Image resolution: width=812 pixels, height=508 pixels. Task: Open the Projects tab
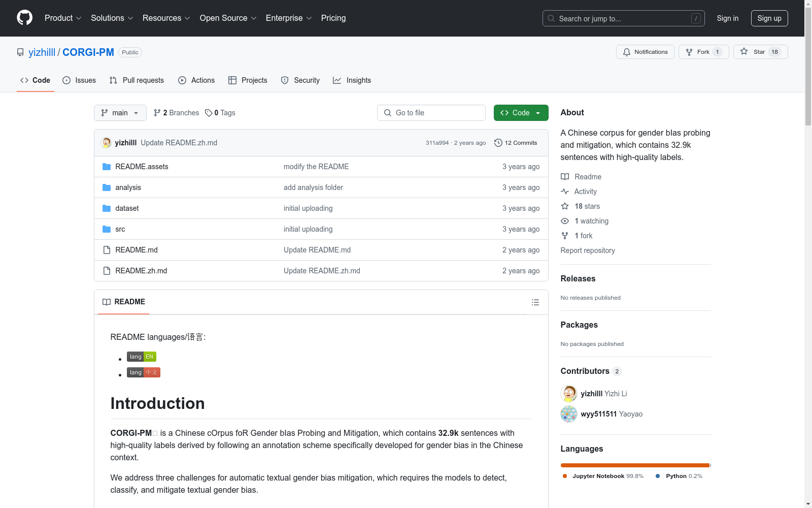pyautogui.click(x=248, y=80)
